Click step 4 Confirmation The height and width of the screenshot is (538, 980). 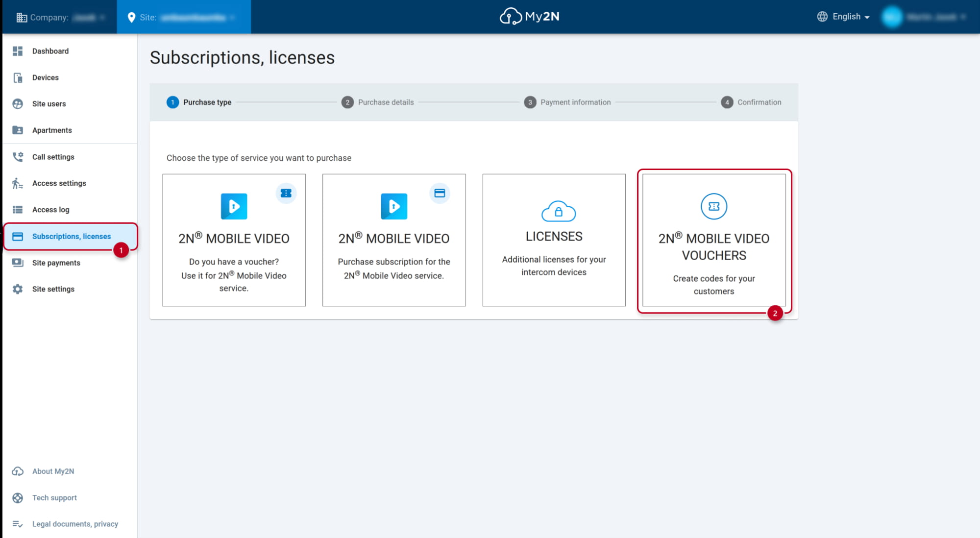(751, 102)
